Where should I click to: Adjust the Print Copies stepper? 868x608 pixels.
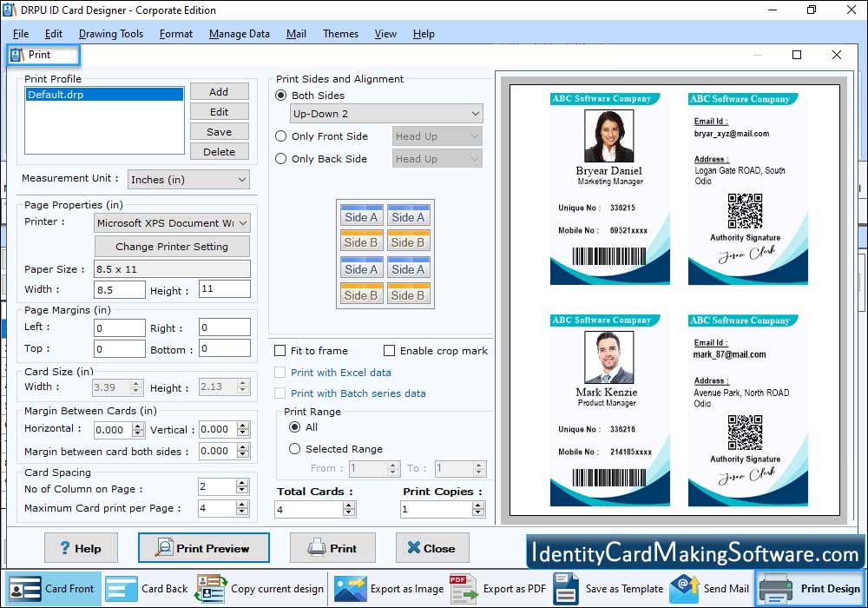tap(478, 510)
